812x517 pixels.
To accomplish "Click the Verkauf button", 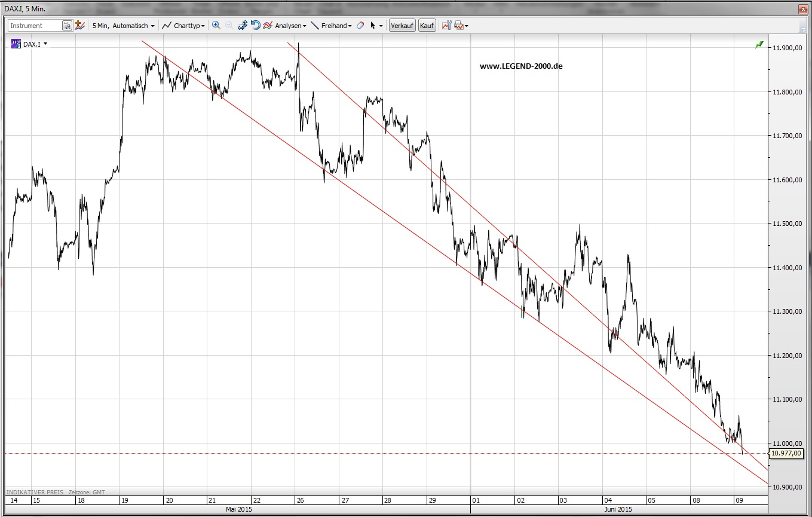I will pos(402,26).
